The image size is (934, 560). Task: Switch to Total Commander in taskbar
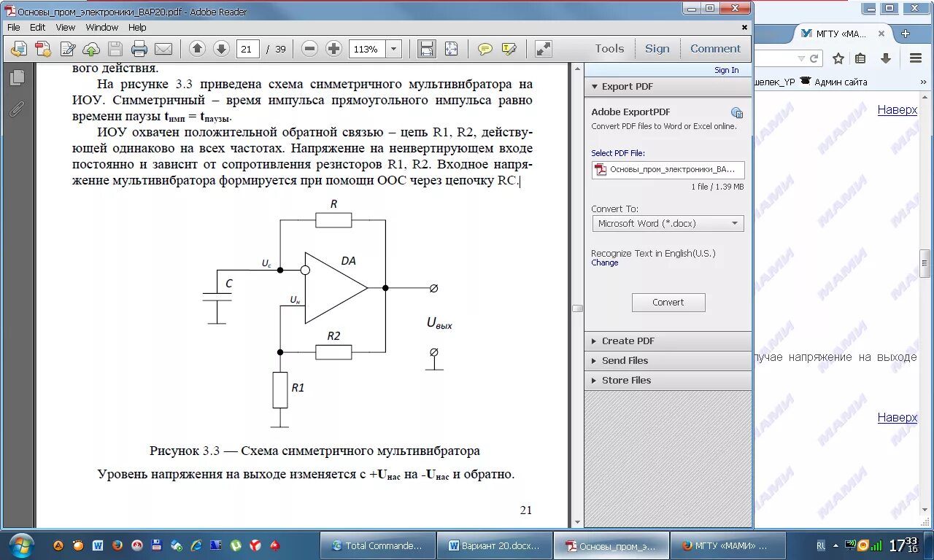tap(378, 545)
